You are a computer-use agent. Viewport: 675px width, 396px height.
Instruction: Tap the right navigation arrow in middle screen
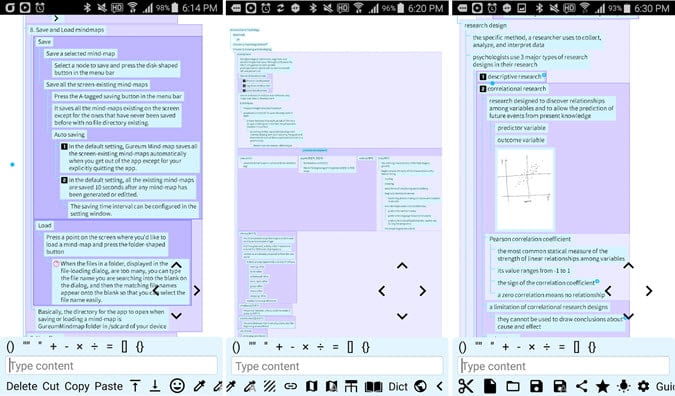[422, 291]
